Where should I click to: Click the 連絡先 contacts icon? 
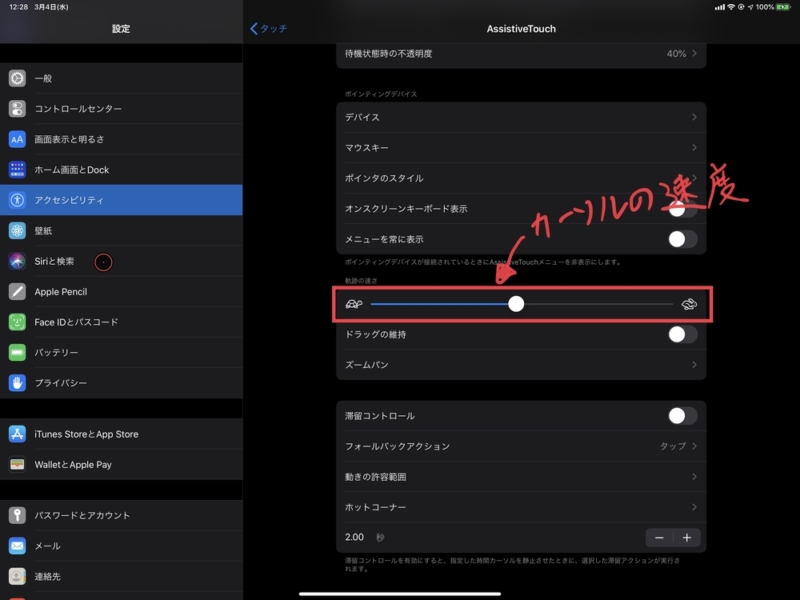click(17, 577)
